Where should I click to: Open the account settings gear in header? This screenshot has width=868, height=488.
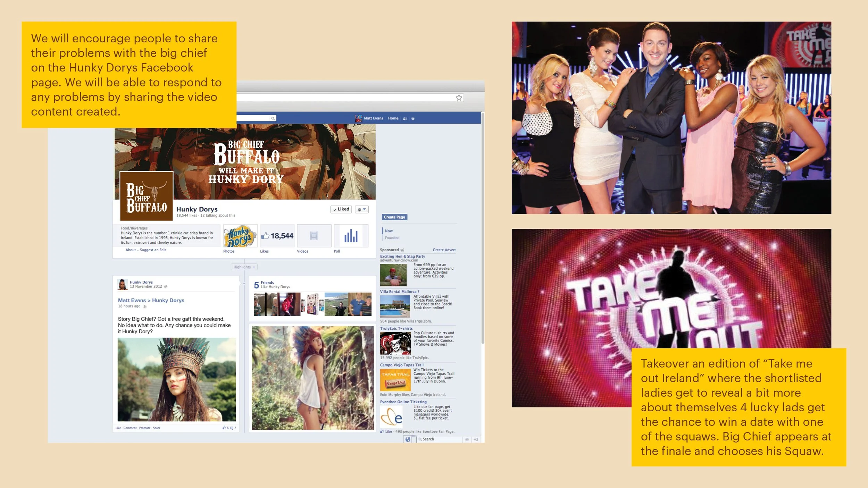[x=413, y=119]
